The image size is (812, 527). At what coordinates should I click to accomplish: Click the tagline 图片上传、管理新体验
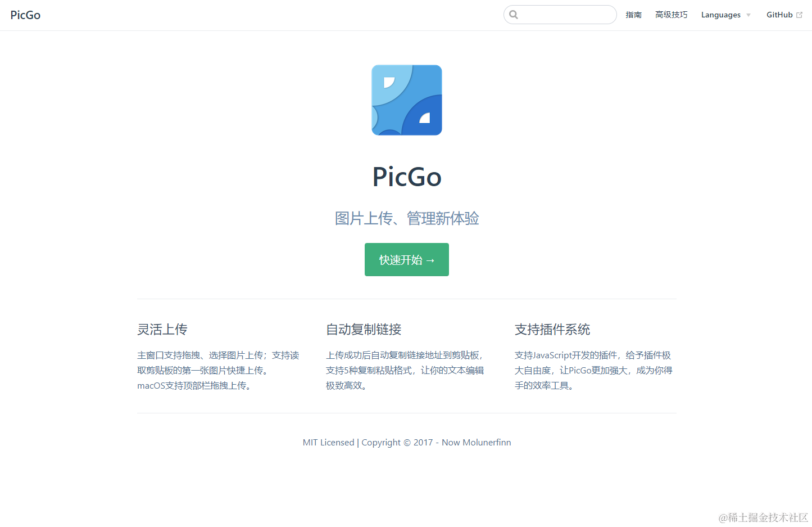click(x=407, y=218)
